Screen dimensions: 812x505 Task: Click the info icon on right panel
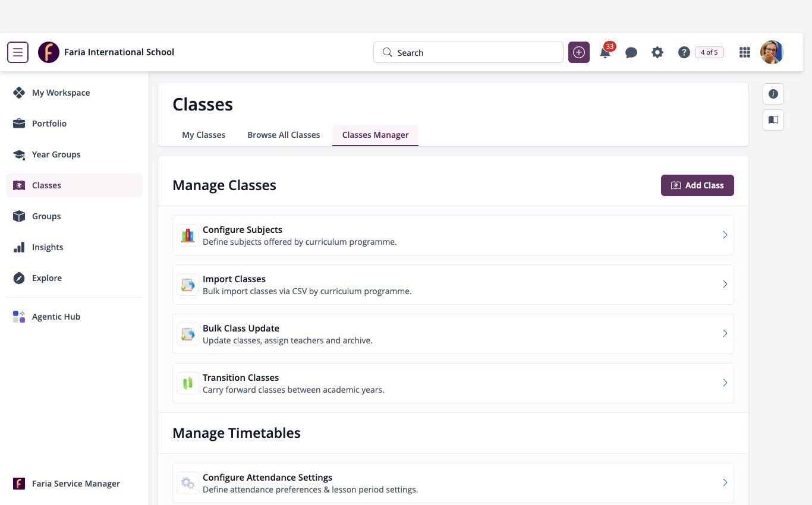coord(773,94)
